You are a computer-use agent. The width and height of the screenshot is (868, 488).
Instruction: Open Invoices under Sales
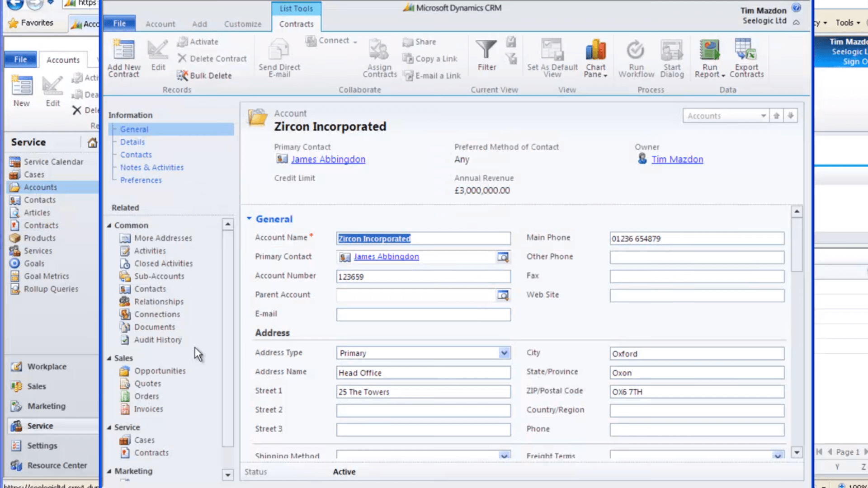142,409
